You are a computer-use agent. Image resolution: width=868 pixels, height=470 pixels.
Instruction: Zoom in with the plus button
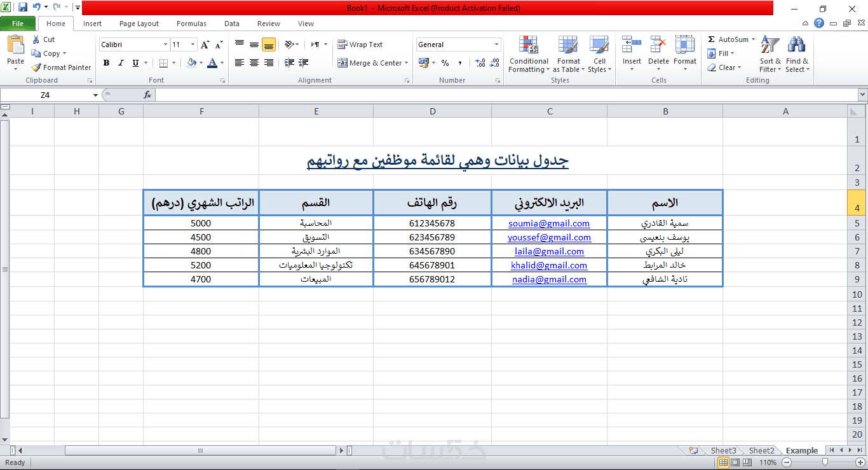click(860, 462)
